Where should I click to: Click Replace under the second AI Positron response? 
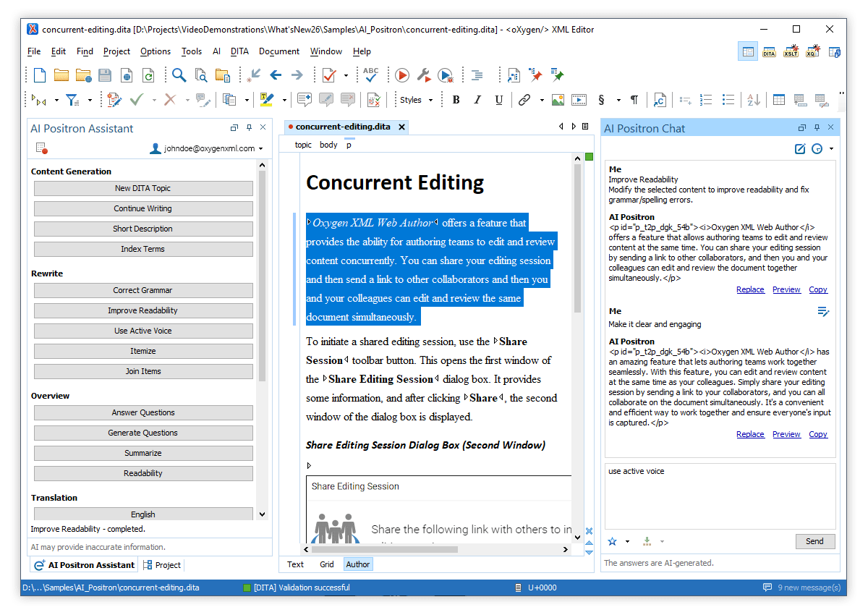tap(750, 434)
